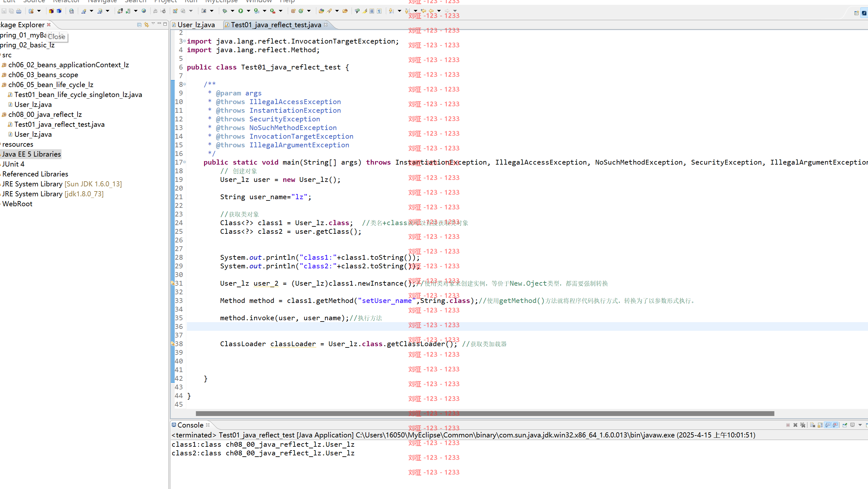Toggle show console on standard output
Viewport: 868px width, 489px height.
828,425
